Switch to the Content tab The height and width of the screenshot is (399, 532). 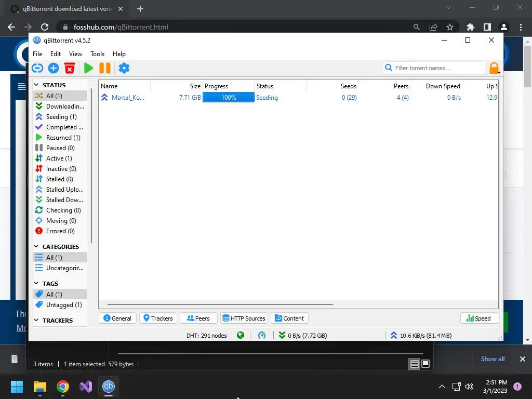289,318
